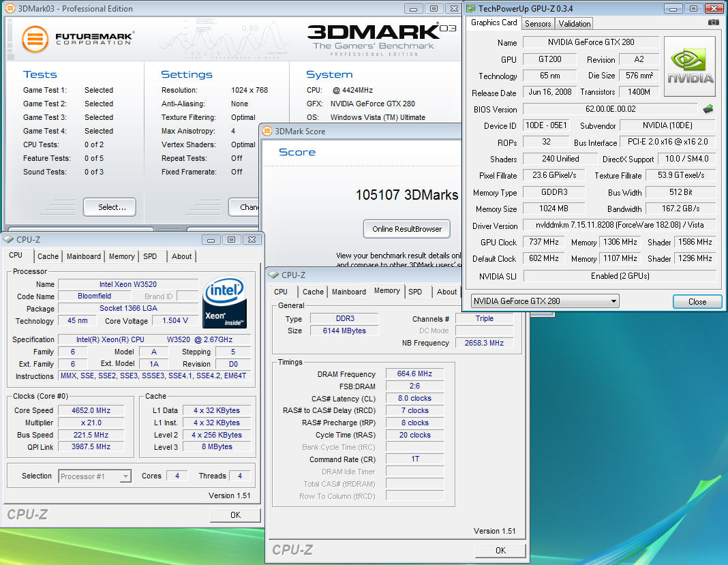The height and width of the screenshot is (565, 728).
Task: Click the 105107 3DMarks score text
Action: click(x=407, y=195)
